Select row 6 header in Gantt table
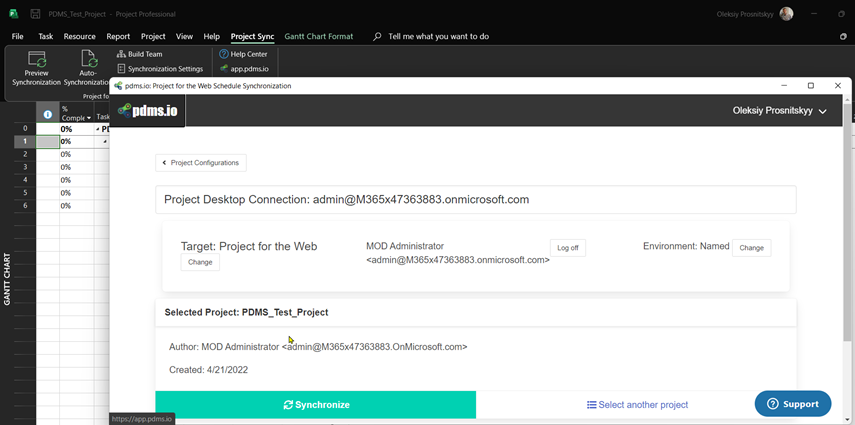The height and width of the screenshot is (425, 855). tap(25, 206)
